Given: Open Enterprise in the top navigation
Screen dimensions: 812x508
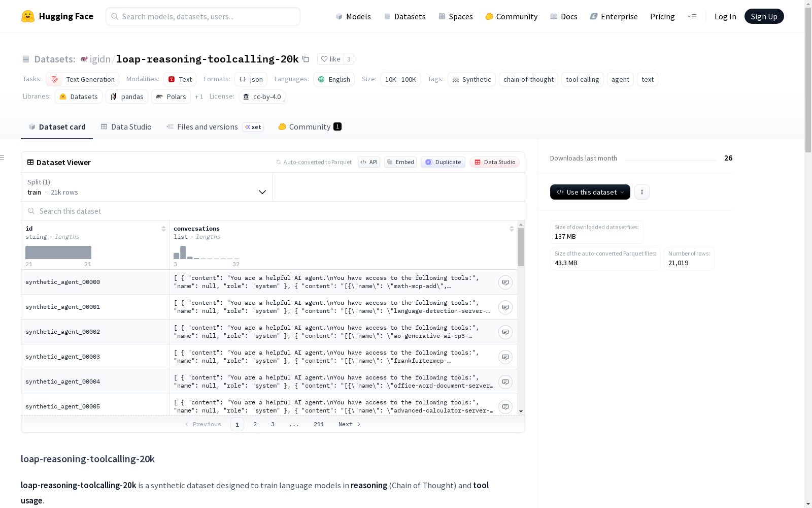Looking at the screenshot, I should point(614,16).
